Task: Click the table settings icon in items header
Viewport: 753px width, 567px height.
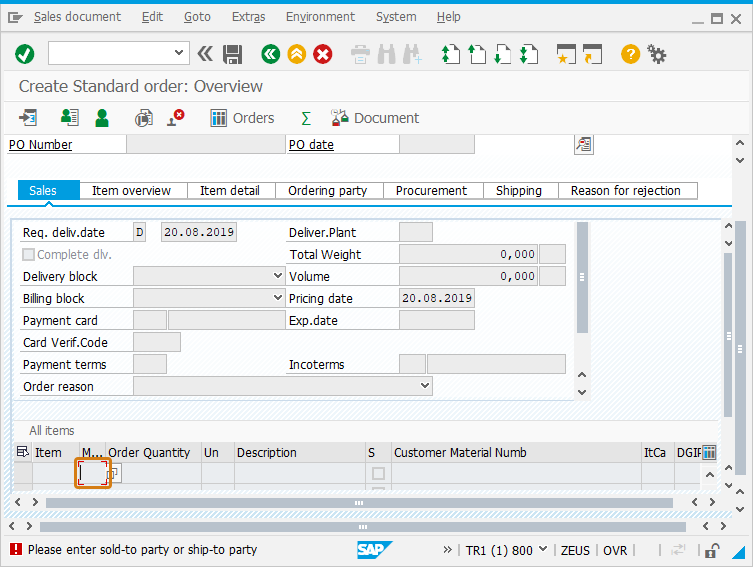Action: pos(709,452)
